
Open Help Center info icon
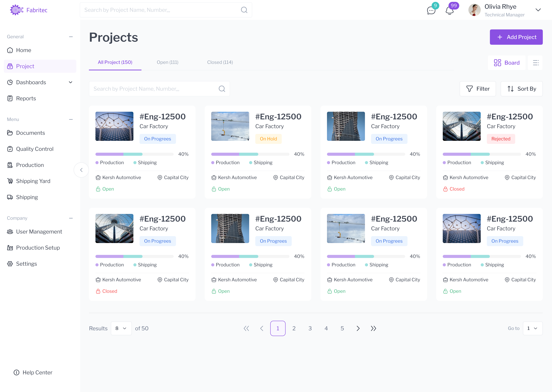pyautogui.click(x=16, y=372)
